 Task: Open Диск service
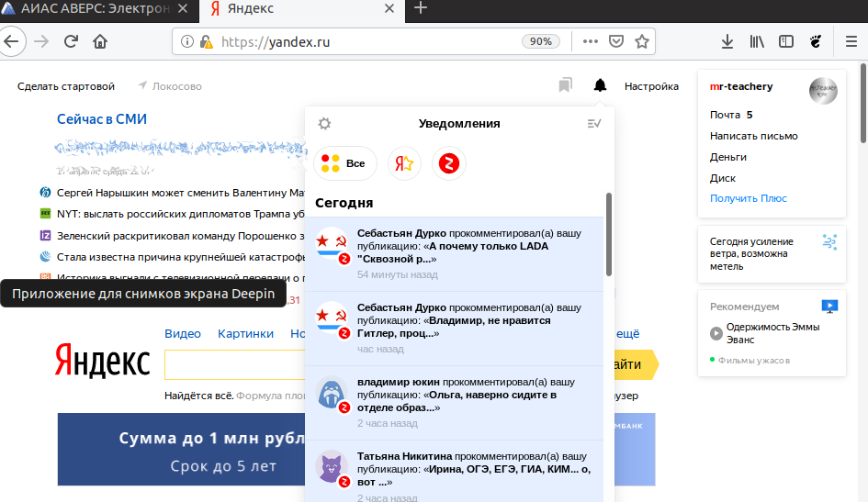click(x=722, y=178)
